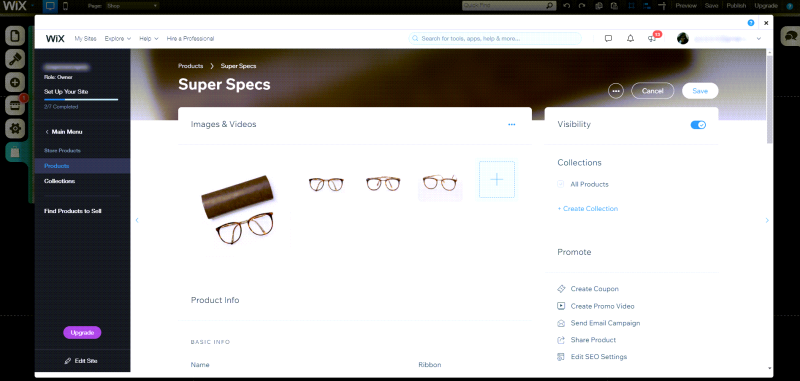Click Preview in the editor top bar
Image resolution: width=800 pixels, height=381 pixels.
(x=686, y=6)
